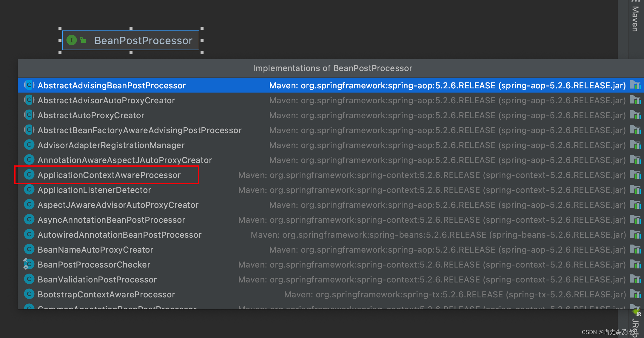Image resolution: width=644 pixels, height=338 pixels.
Task: Click the class icon next to BeanPostProcessorChecker
Action: 29,265
